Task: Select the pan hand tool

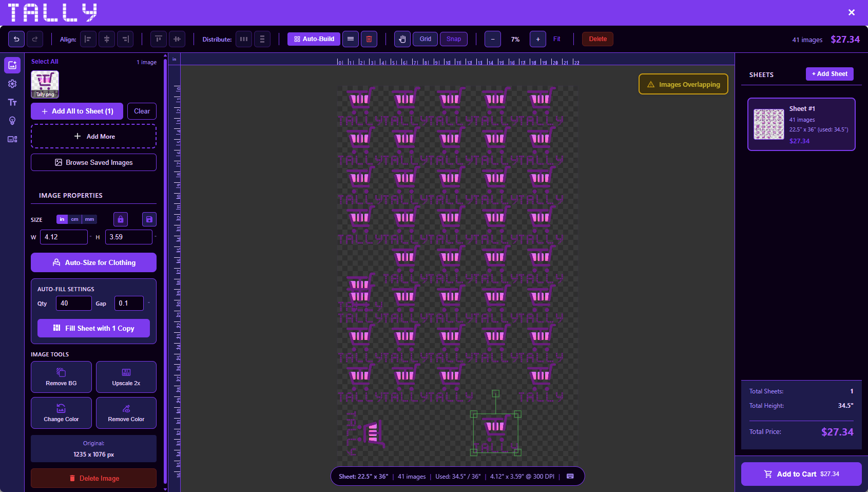Action: click(x=402, y=39)
